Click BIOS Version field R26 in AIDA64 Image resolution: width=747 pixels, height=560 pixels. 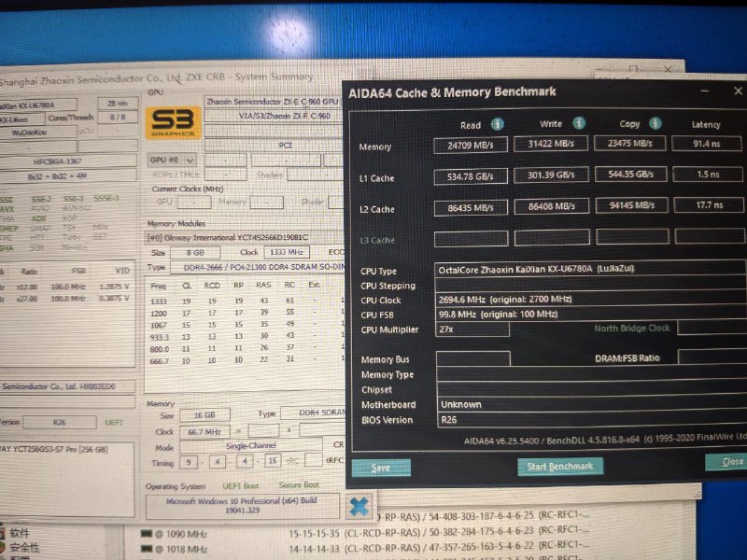click(592, 419)
